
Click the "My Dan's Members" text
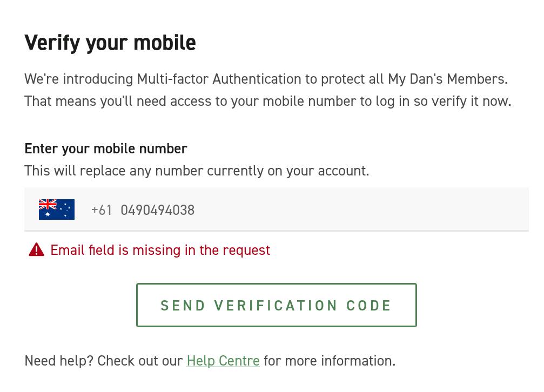(x=447, y=79)
